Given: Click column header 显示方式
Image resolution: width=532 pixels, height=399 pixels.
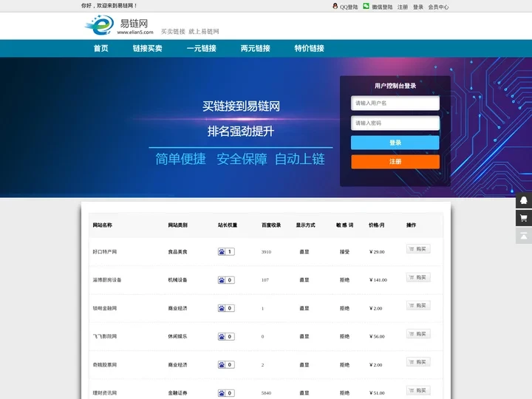Looking at the screenshot, I should pos(305,225).
